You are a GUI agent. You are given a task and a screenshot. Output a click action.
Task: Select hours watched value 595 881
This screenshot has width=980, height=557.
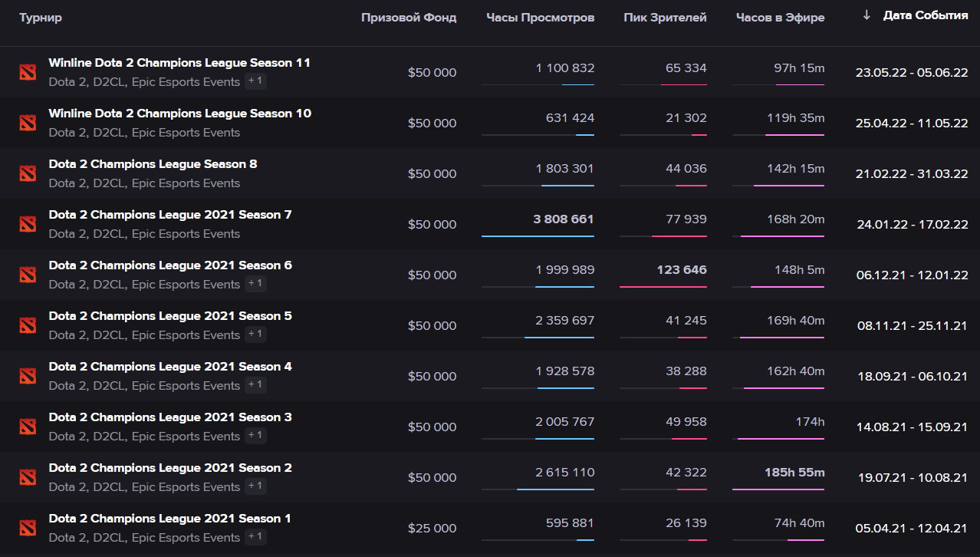tap(570, 522)
